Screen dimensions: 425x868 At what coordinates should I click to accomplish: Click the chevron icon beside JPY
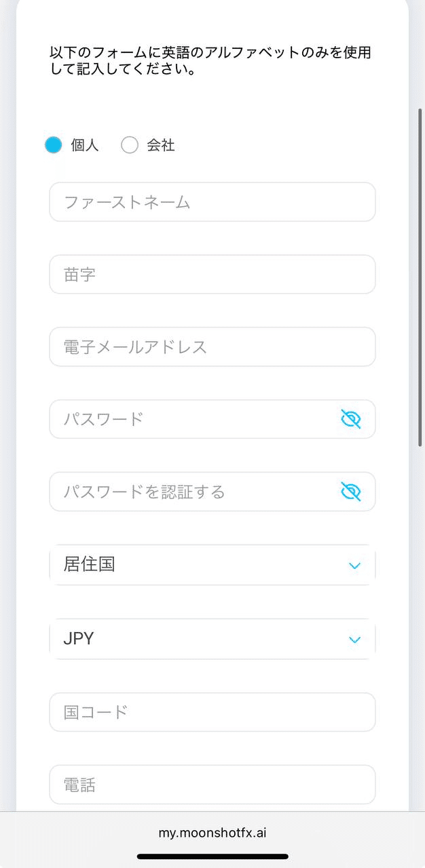coord(353,639)
